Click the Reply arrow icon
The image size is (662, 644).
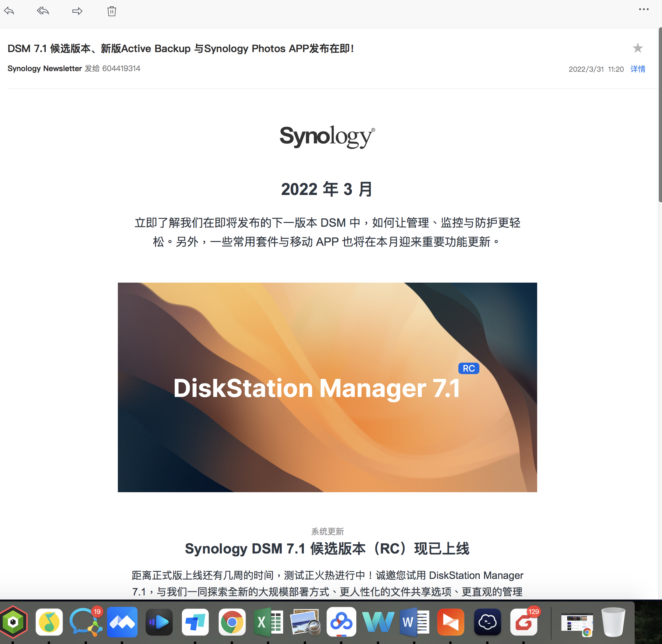point(9,11)
